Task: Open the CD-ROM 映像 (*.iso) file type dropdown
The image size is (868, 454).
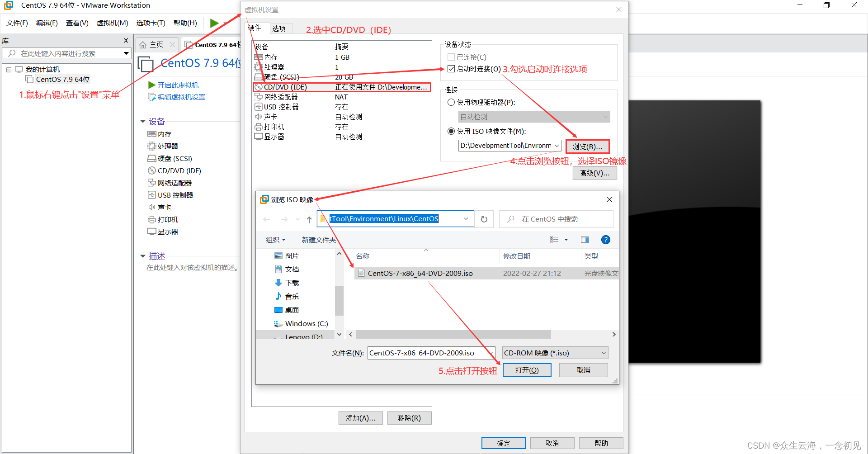Action: click(x=555, y=353)
